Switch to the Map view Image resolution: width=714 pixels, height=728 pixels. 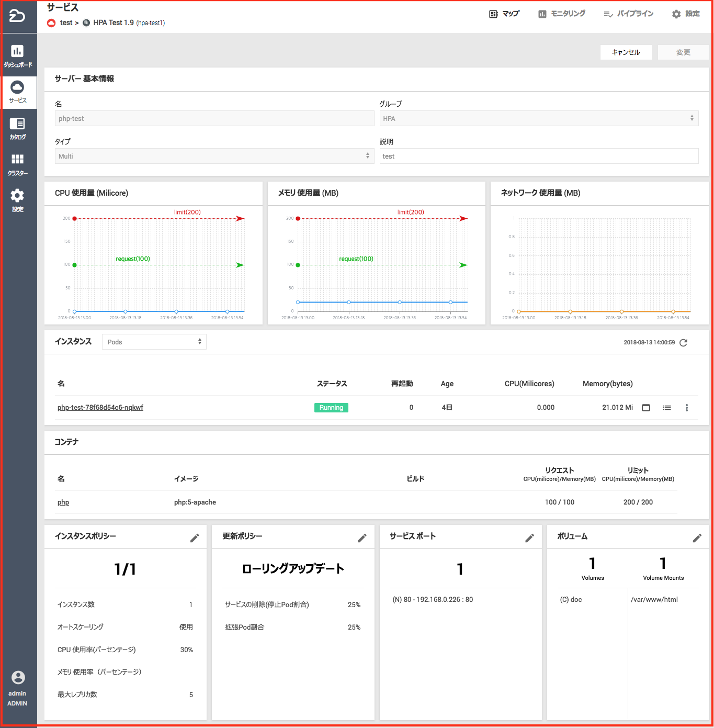[x=504, y=14]
